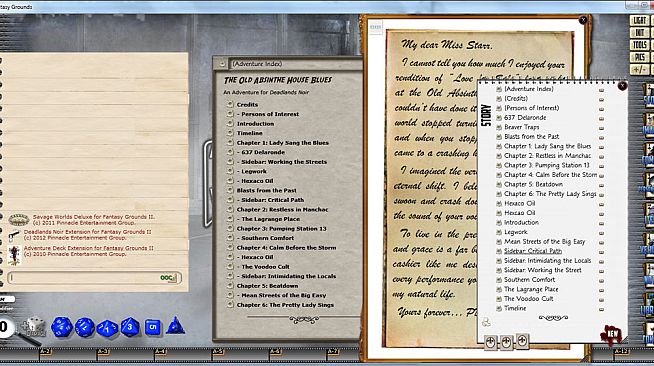This screenshot has width=654, height=366.
Task: Click the Adventure Index title bar button
Action: tap(222, 64)
